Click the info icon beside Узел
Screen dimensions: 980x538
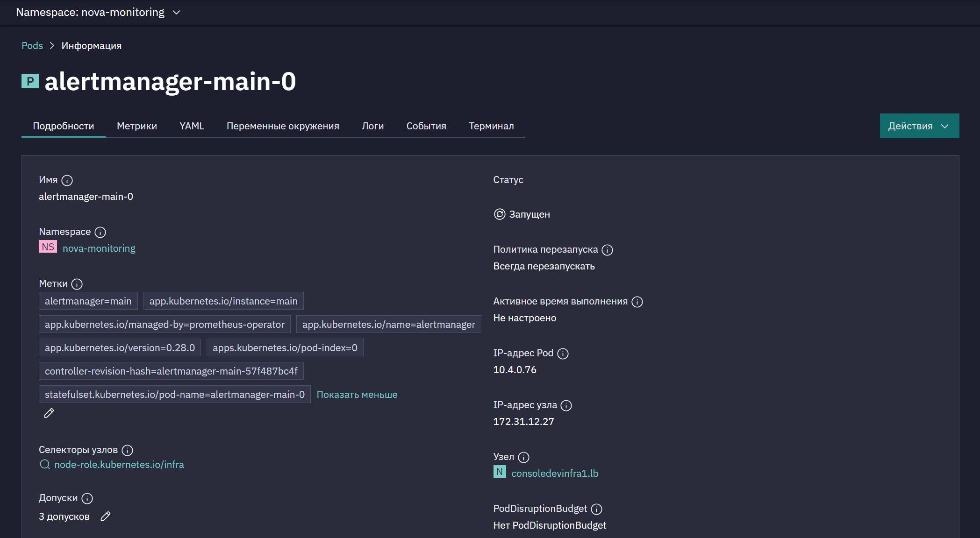click(524, 457)
